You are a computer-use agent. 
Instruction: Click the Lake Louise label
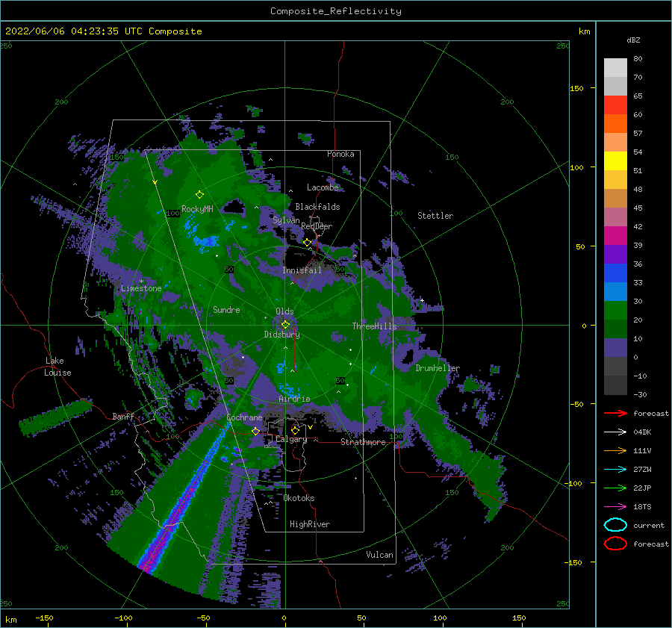coord(57,367)
